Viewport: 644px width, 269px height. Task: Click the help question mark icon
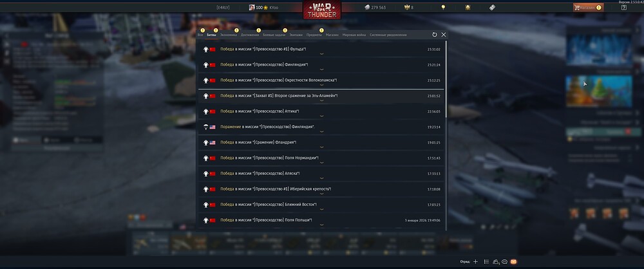pyautogui.click(x=624, y=7)
